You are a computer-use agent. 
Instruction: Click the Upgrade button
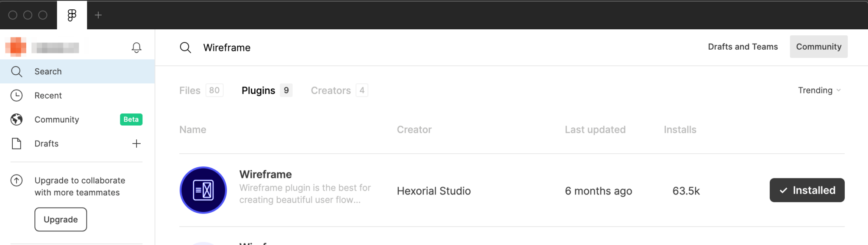tap(61, 220)
